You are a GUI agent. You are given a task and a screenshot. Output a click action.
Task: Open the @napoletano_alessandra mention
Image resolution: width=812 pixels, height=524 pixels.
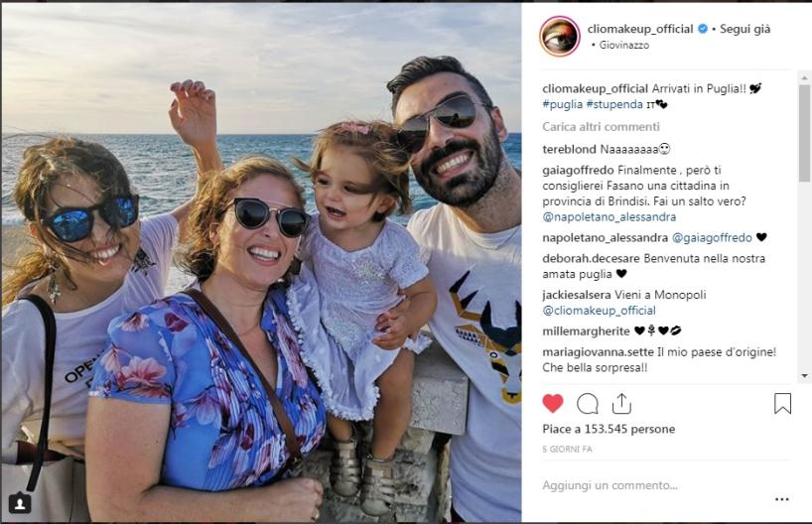click(609, 216)
